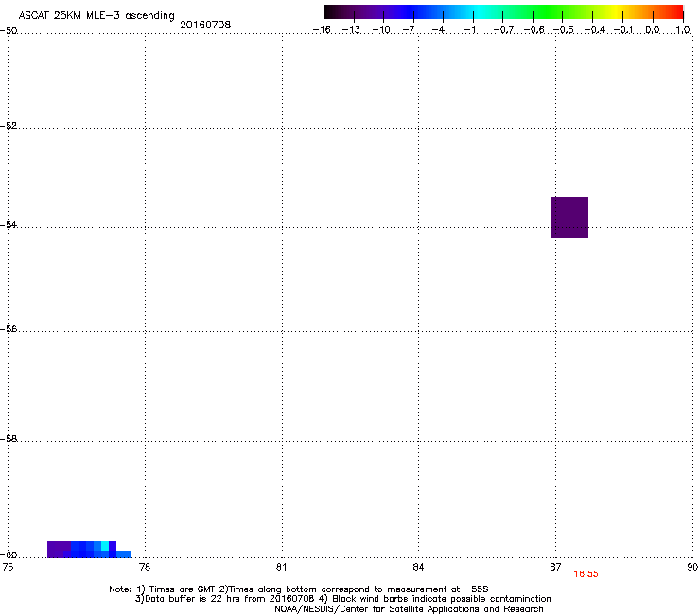Click the -4 colorbar label
This screenshot has height=615, width=700.
[438, 30]
